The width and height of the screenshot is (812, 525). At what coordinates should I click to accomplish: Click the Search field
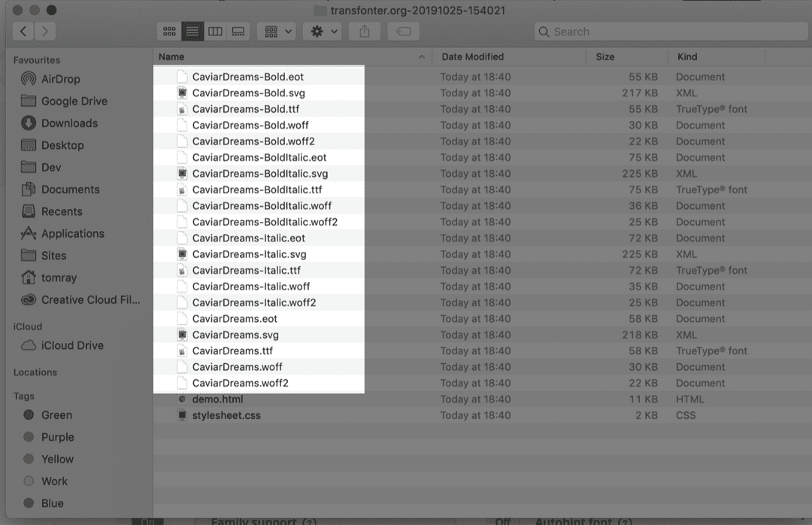[671, 32]
